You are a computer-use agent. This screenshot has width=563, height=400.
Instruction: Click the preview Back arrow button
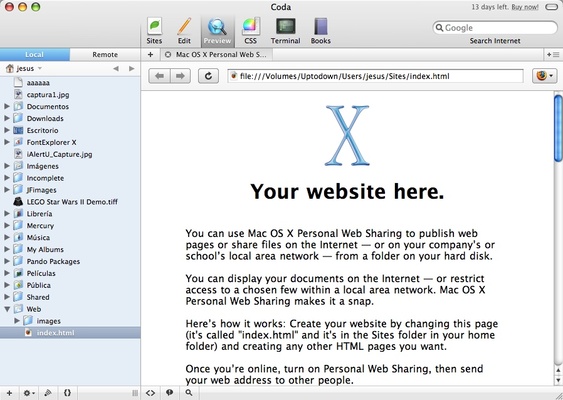click(159, 76)
